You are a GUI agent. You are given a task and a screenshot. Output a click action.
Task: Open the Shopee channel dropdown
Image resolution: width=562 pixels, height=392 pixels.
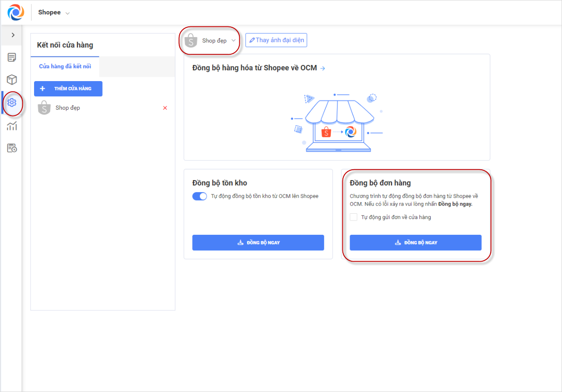[x=54, y=13]
